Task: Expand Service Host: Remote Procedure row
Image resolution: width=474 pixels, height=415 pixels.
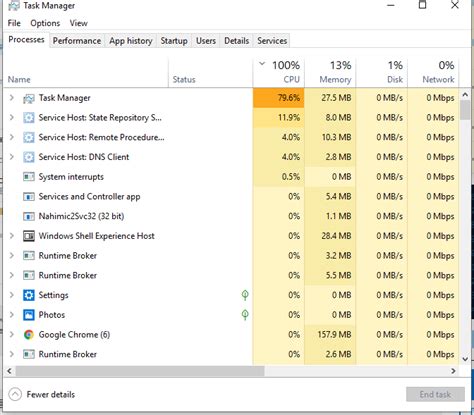Action: pos(12,137)
